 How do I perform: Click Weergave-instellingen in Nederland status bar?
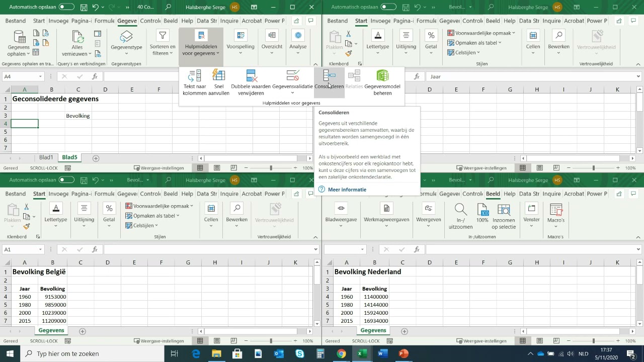click(x=480, y=341)
